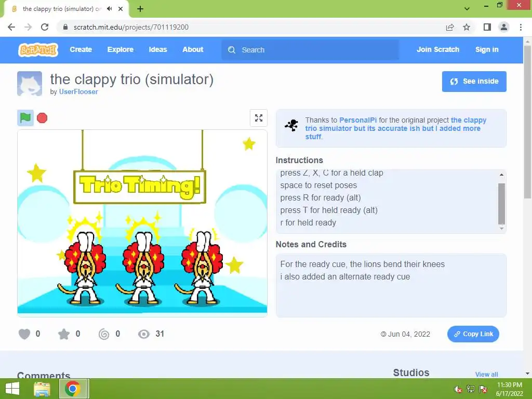
Task: Go forward in browser history
Action: tap(28, 27)
